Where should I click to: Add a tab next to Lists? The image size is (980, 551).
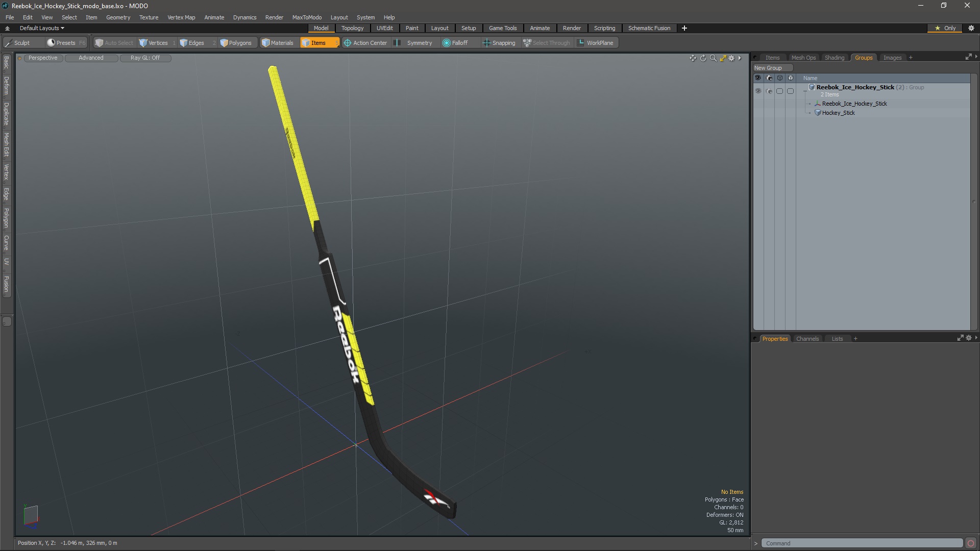pos(855,339)
